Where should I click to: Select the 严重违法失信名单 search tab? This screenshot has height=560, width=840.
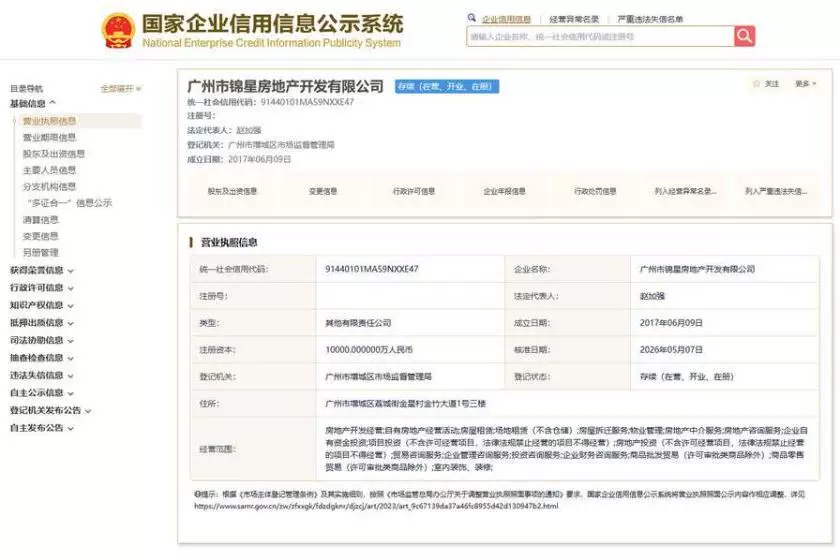click(x=650, y=19)
